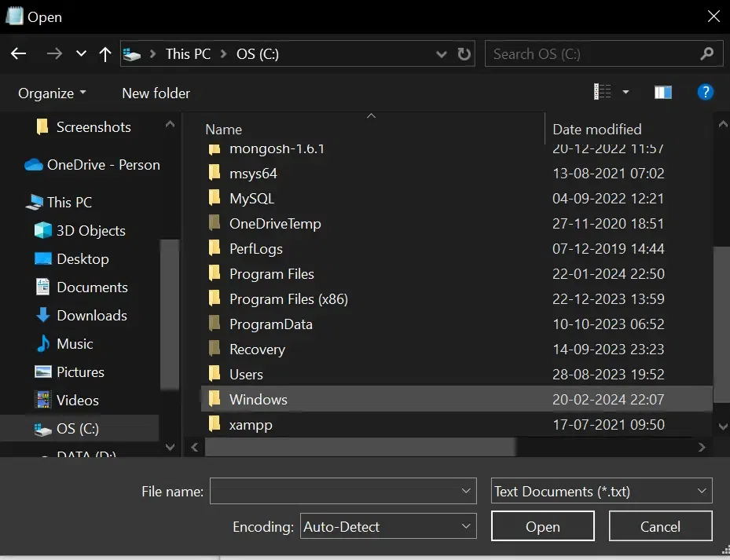The width and height of the screenshot is (730, 560).
Task: Click the Open button
Action: [x=543, y=526]
